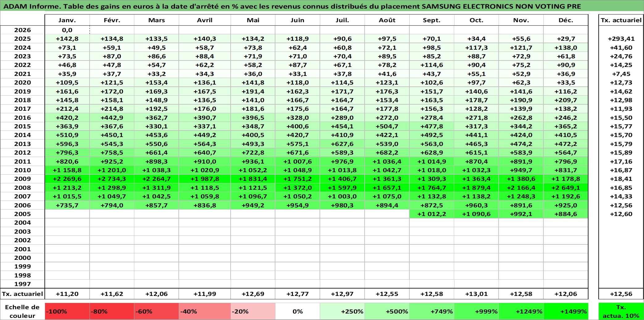Click the +250% light green swatch
Viewport: 644px width, 320px height.
point(342,311)
